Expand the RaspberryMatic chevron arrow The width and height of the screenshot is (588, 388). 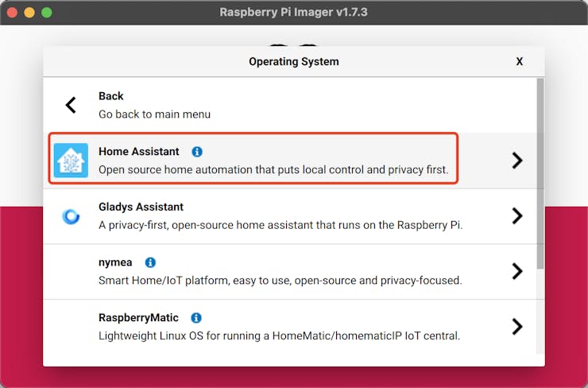click(516, 326)
